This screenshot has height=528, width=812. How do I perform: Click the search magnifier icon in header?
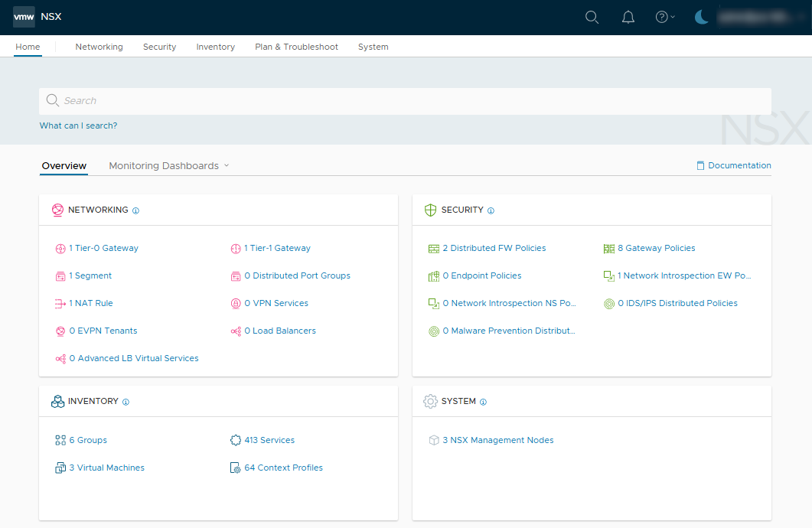point(592,18)
